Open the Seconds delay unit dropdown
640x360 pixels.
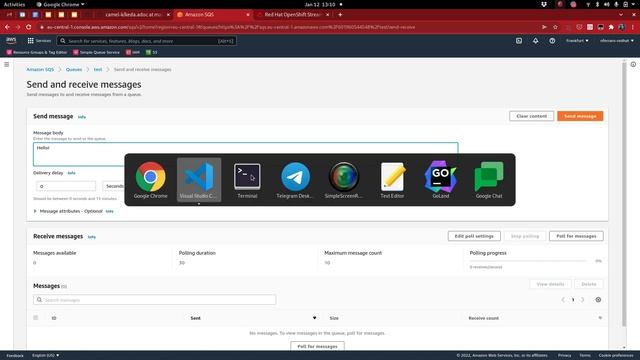[x=113, y=186]
